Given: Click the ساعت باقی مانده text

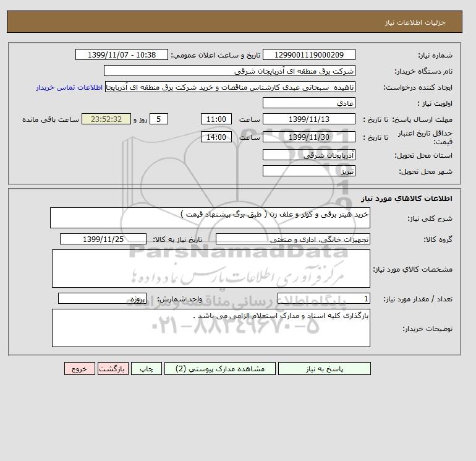Looking at the screenshot, I should 51,119.
